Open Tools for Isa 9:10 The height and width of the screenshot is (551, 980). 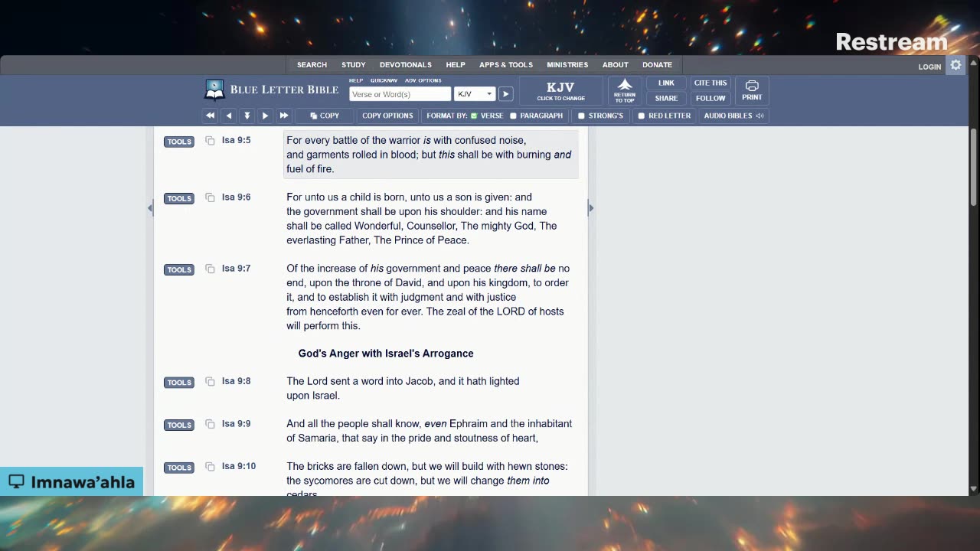coord(179,468)
